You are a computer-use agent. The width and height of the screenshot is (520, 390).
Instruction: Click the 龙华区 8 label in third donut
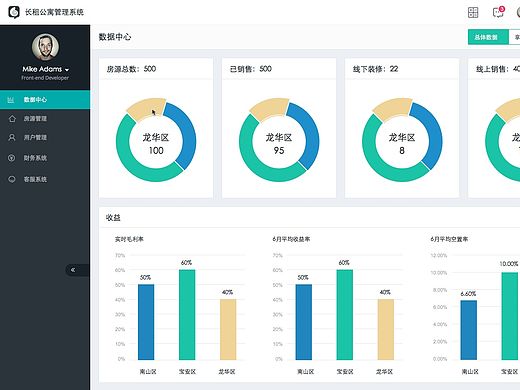402,144
